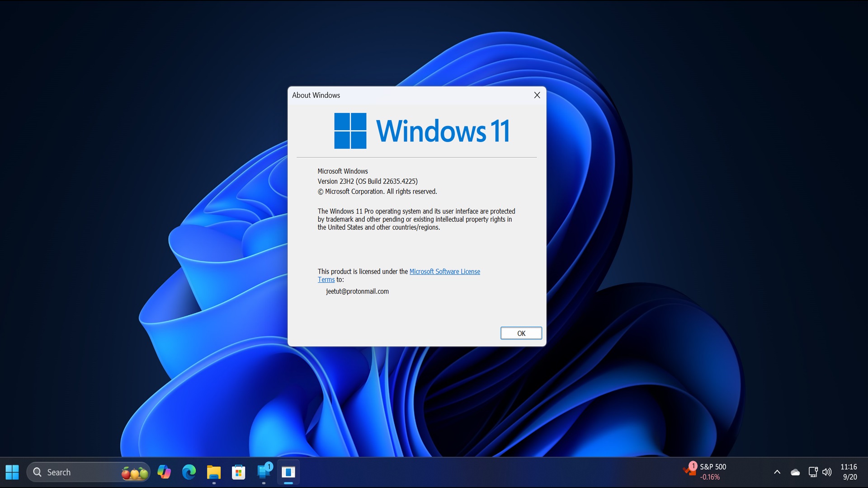The image size is (868, 488).
Task: Click the '© Microsoft Corporation' copyright line
Action: [377, 192]
